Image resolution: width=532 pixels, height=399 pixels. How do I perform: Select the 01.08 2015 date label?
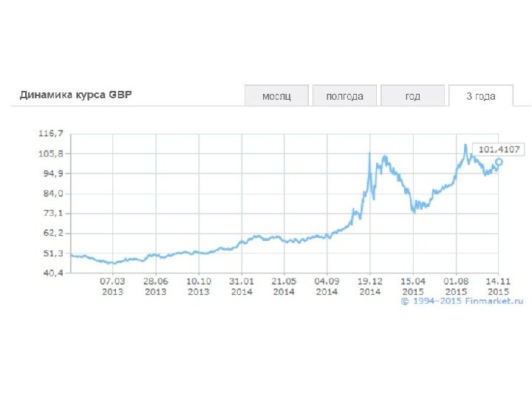[456, 286]
